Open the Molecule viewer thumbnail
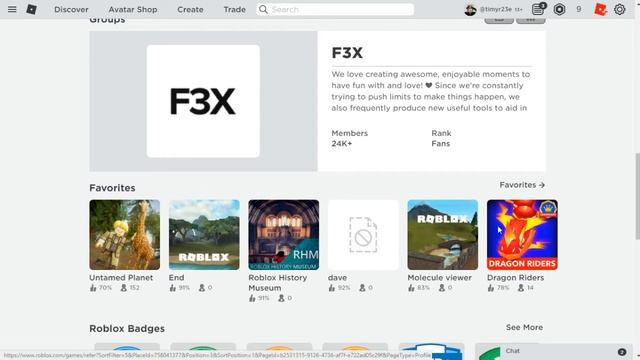 point(442,235)
